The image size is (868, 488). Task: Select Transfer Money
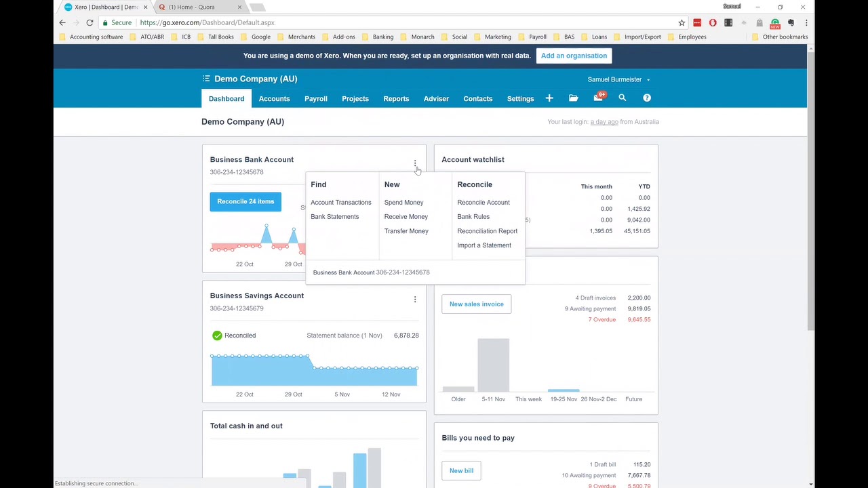[x=406, y=231]
